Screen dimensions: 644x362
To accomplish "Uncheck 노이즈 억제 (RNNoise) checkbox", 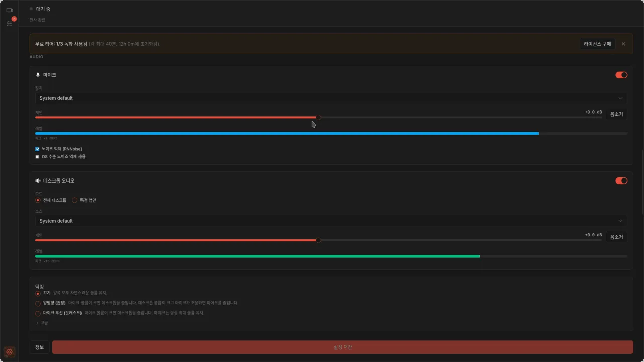I will 37,149.
